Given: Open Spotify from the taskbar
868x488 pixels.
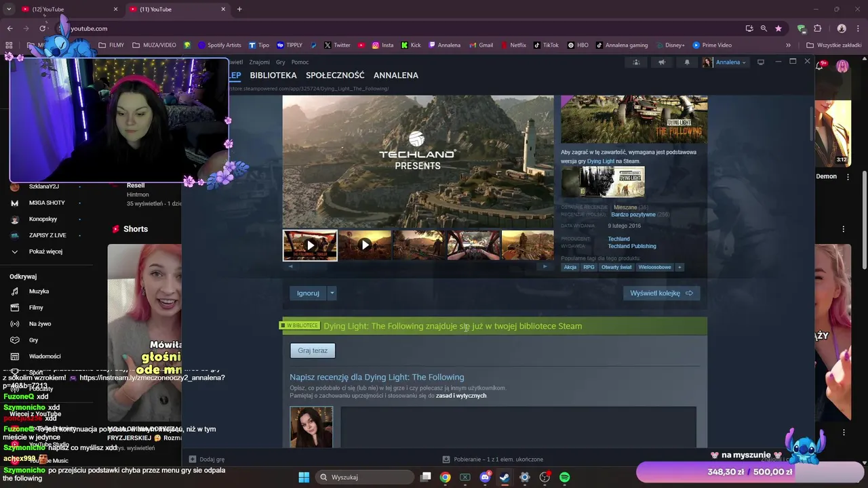Looking at the screenshot, I should (x=564, y=477).
